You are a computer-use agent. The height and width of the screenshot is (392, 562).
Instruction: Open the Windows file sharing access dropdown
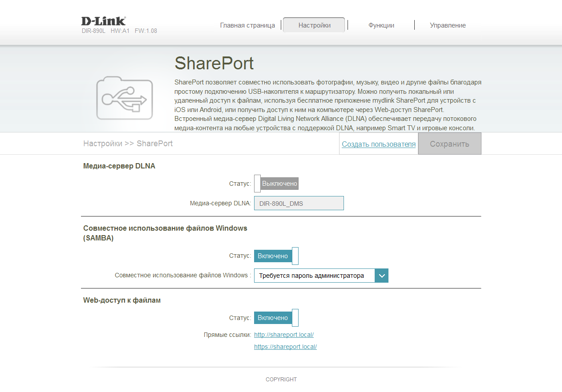pyautogui.click(x=321, y=276)
